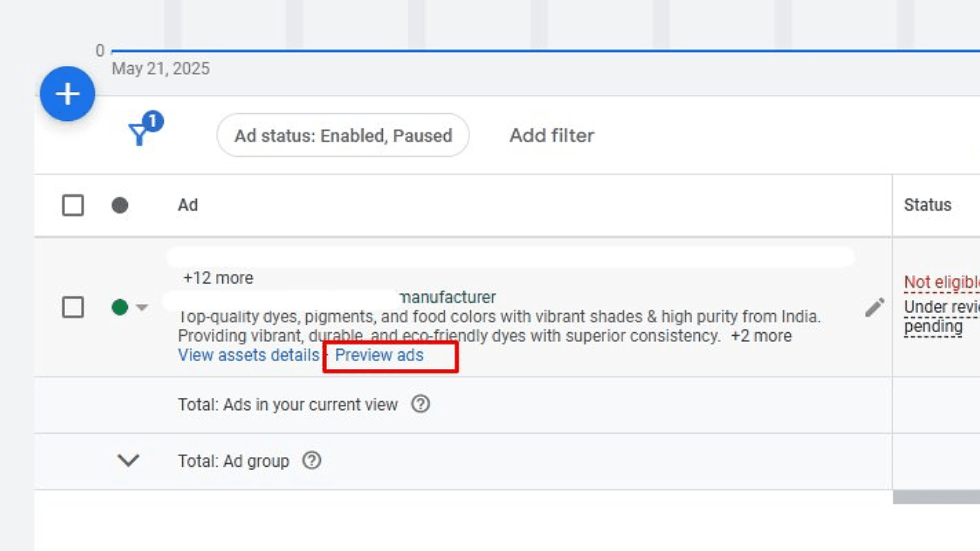Select the ad row checkbox
Image resolution: width=980 pixels, height=551 pixels.
pos(73,308)
